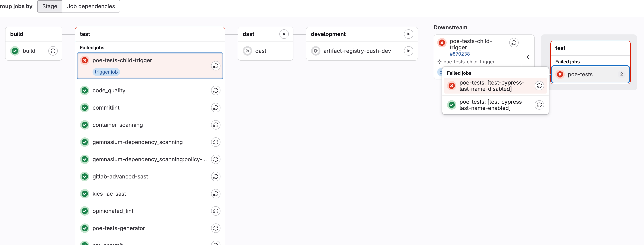Retry the kics-iac-sast job
The width and height of the screenshot is (644, 245).
tap(216, 194)
